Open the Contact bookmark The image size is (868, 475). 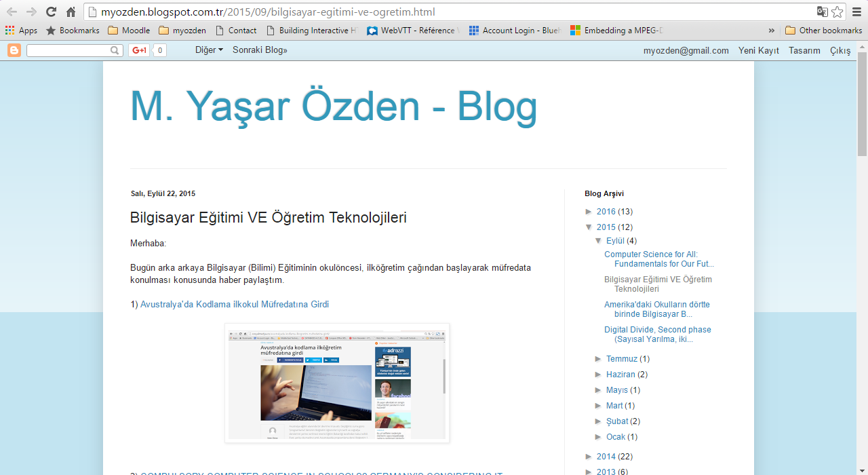coord(235,30)
